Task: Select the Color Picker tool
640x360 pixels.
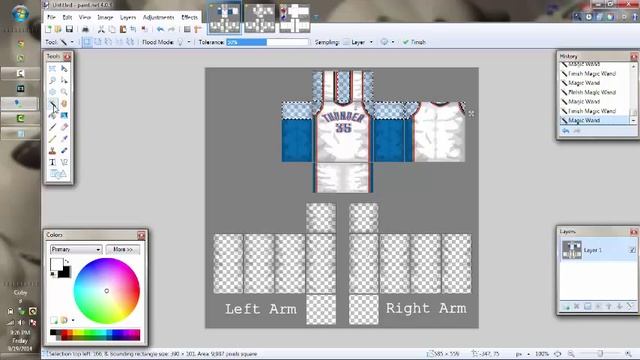Action: (x=64, y=139)
